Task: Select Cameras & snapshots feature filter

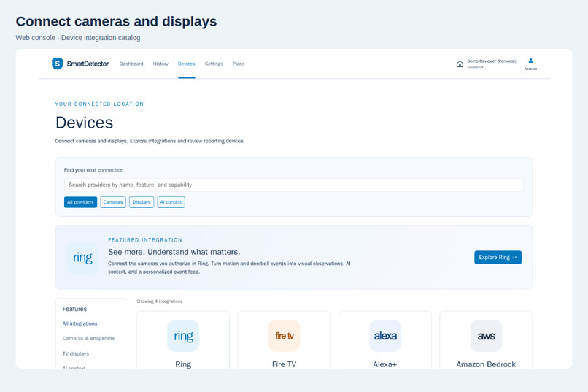Action: [88, 339]
